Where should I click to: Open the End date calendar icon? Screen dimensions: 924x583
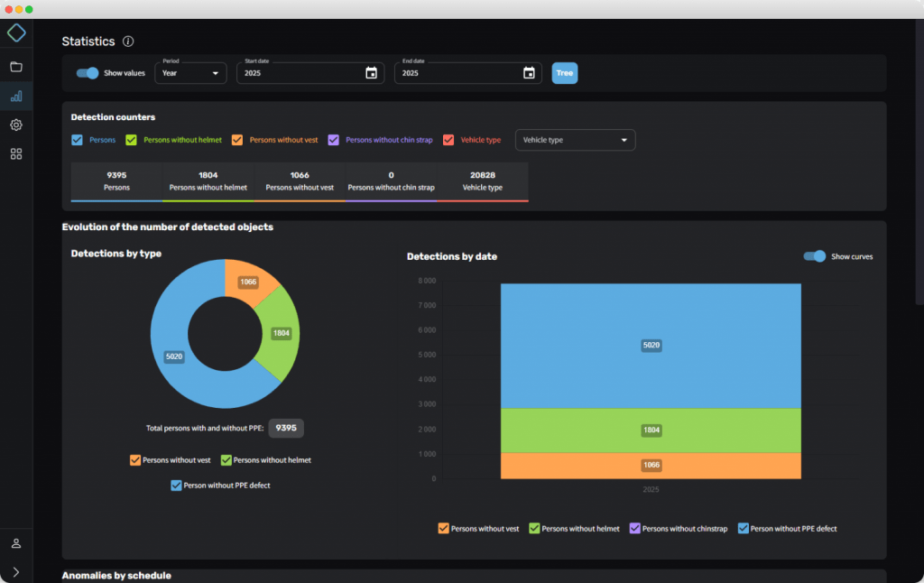[x=529, y=73]
